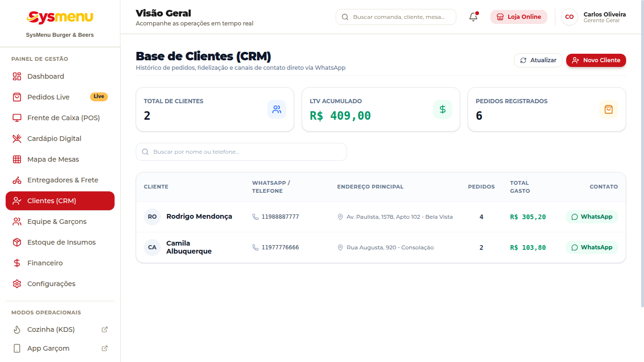Click the phone icon beside 11977776666
The image size is (644, 362).
pos(256,247)
